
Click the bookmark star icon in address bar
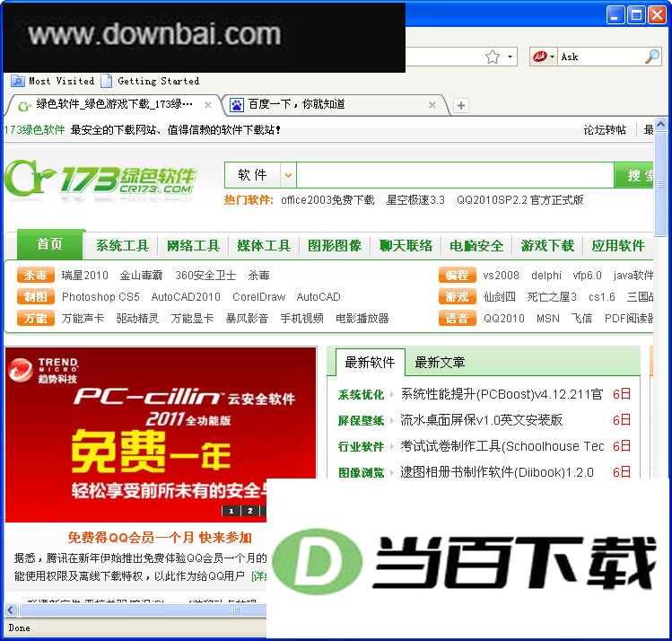pos(492,57)
